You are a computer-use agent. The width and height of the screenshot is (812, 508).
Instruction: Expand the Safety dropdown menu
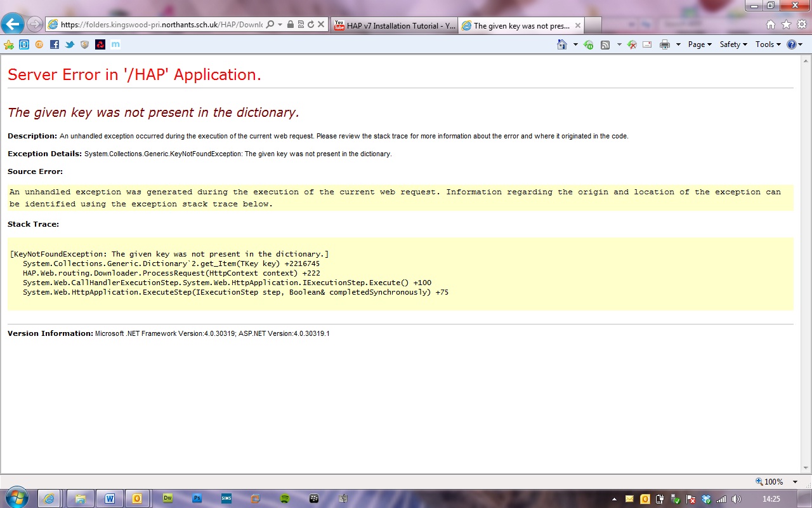(x=733, y=44)
